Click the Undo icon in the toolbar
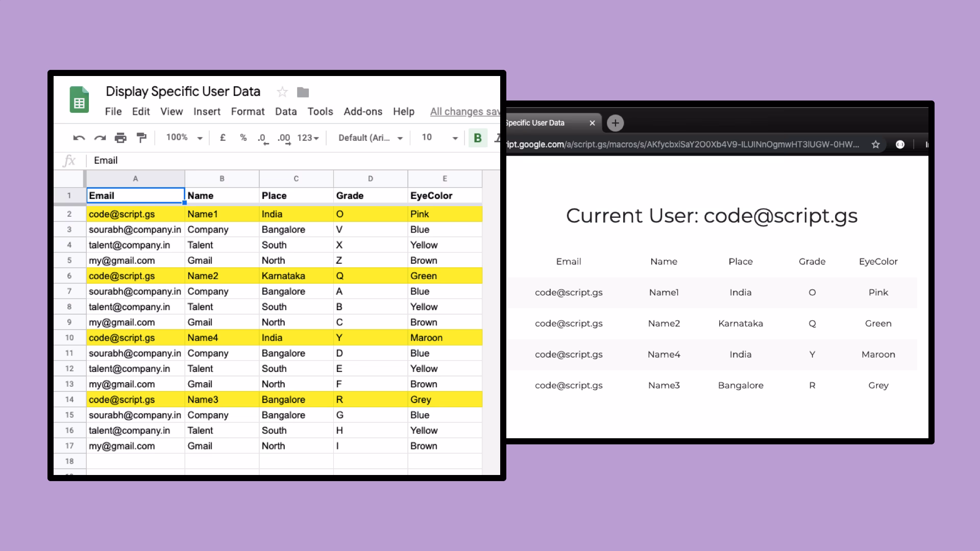This screenshot has width=980, height=551. [79, 138]
